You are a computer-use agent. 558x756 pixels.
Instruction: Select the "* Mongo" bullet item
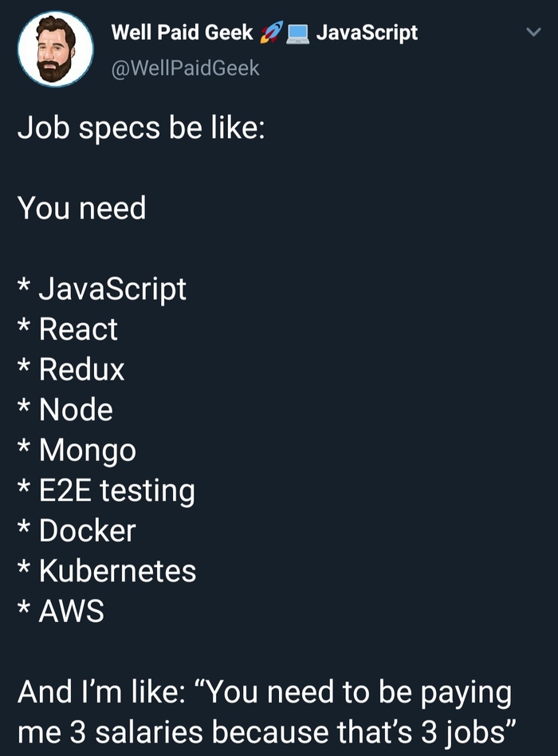tap(77, 451)
